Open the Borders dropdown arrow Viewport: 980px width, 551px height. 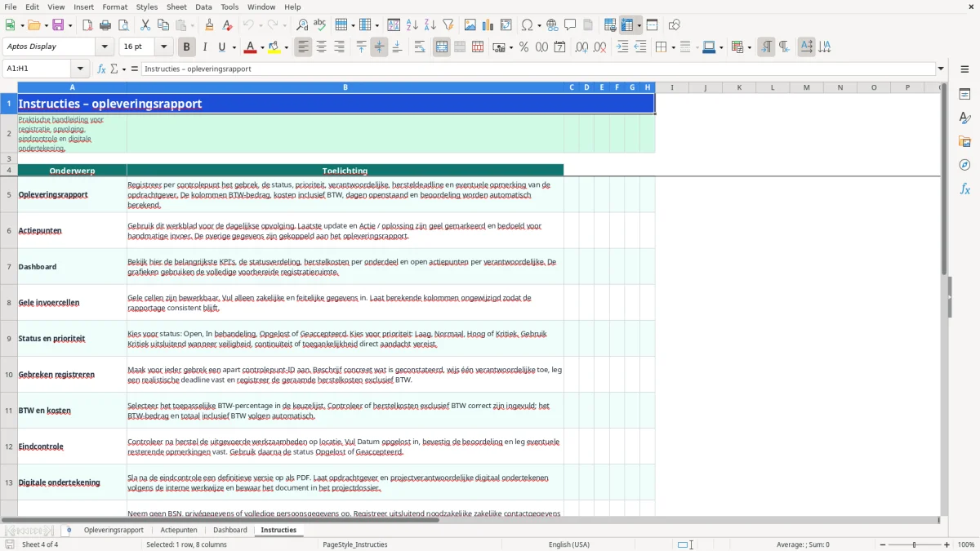[672, 47]
